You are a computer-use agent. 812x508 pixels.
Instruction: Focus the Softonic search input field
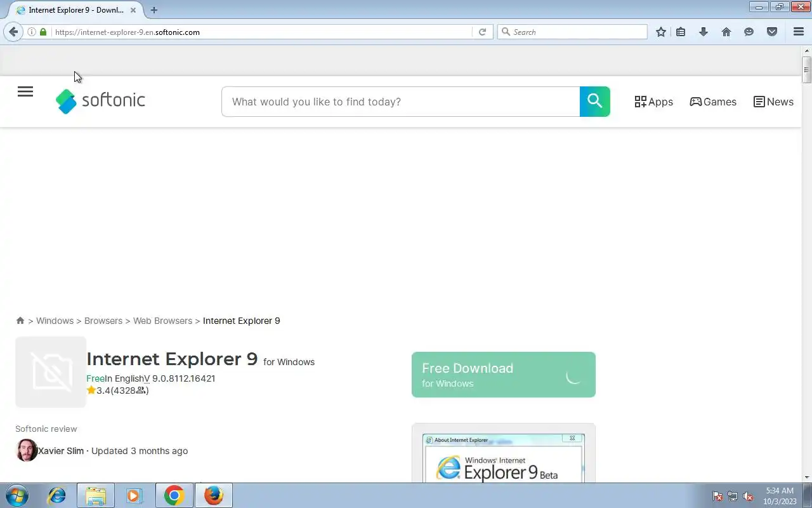(x=400, y=102)
